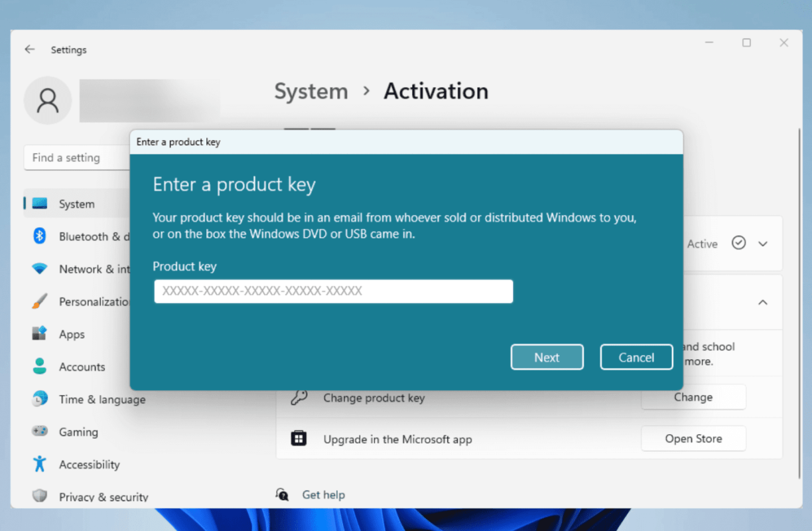812x531 pixels.
Task: Click the Change button
Action: point(693,397)
